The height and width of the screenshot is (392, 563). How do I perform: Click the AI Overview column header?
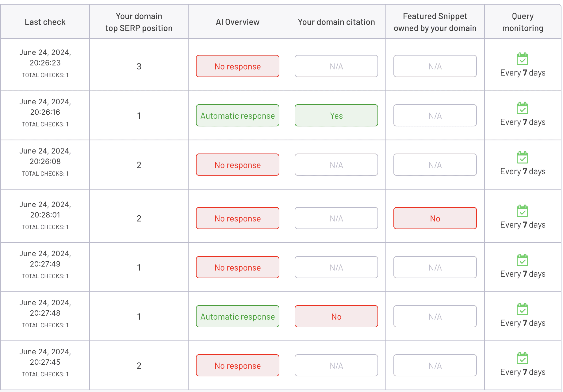coord(238,22)
